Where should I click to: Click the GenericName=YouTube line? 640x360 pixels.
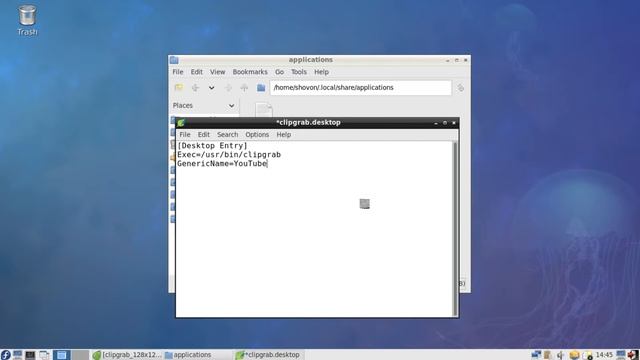[222, 164]
